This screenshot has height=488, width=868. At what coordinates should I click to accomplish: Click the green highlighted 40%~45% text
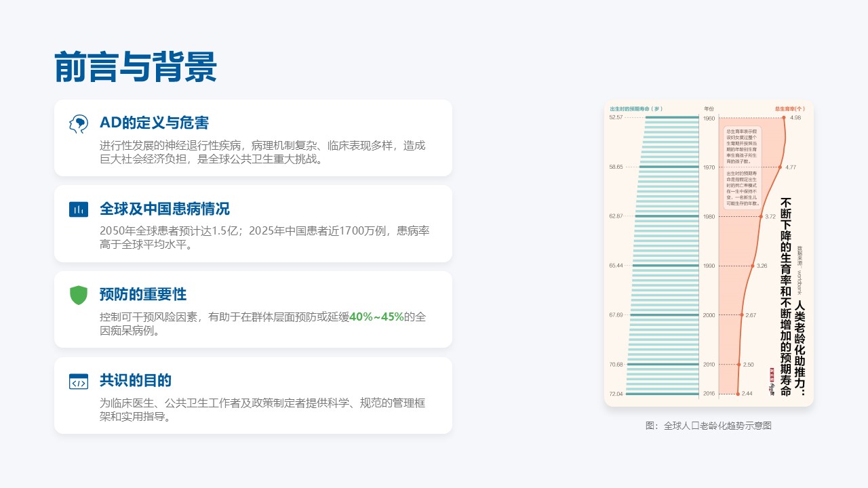coord(376,317)
